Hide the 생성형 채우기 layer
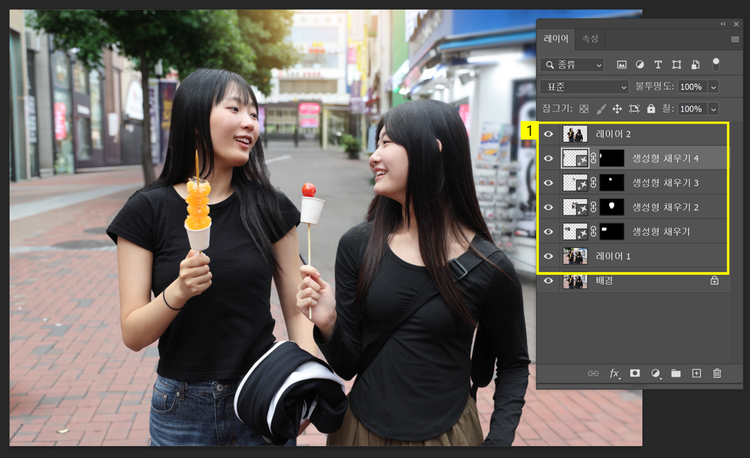 [548, 231]
